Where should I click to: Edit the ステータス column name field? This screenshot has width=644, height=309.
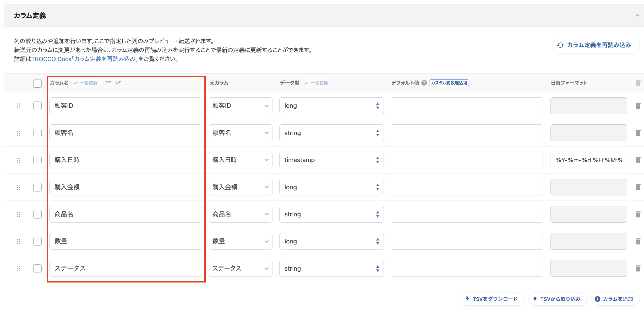(125, 268)
